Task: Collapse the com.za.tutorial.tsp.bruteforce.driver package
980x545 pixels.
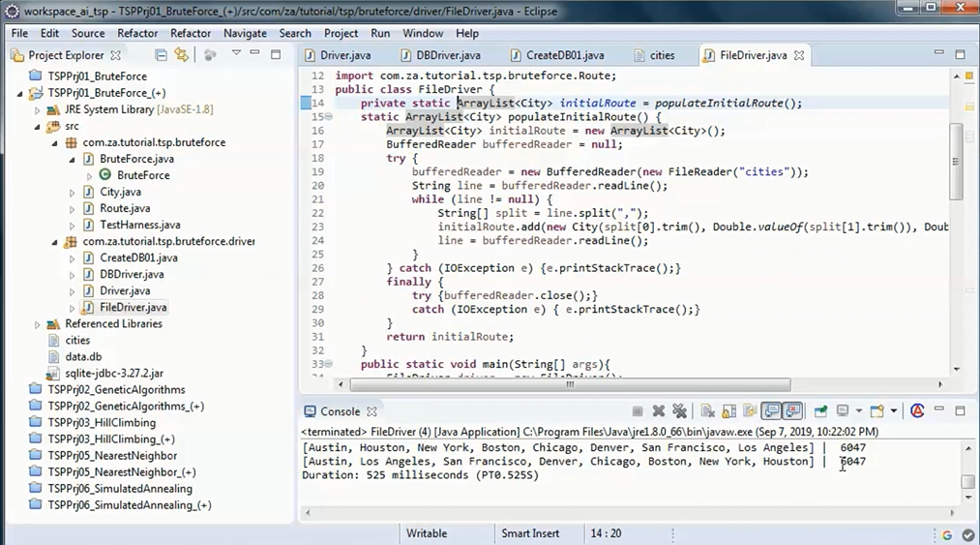Action: 54,242
